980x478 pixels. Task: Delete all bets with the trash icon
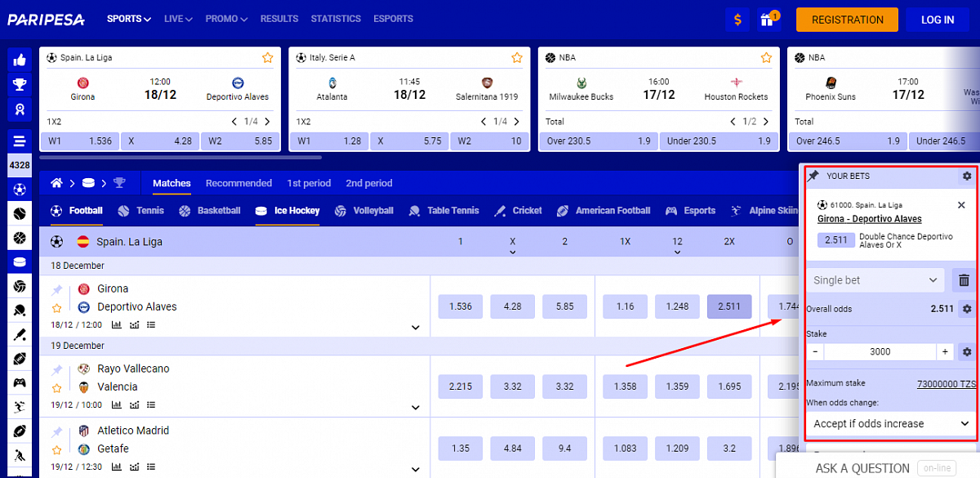pos(964,280)
